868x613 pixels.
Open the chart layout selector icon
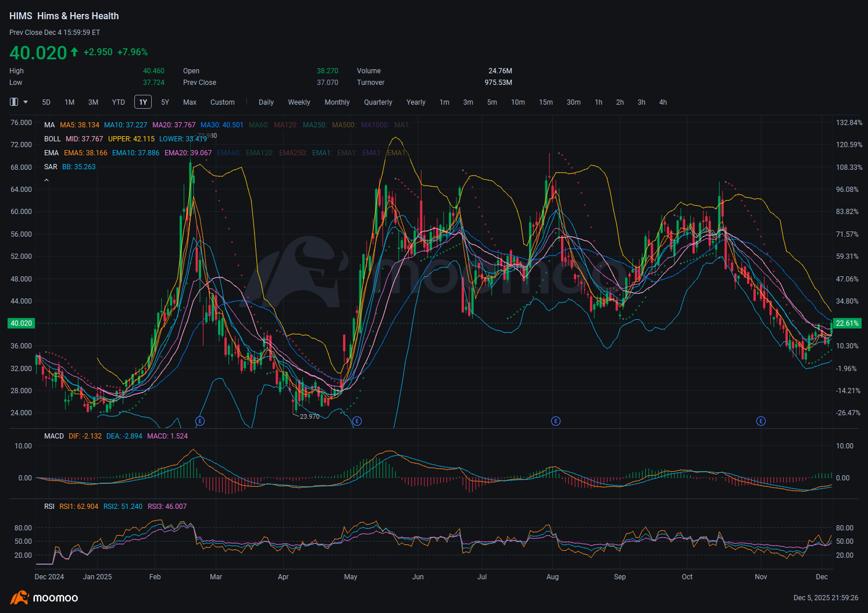pyautogui.click(x=14, y=102)
